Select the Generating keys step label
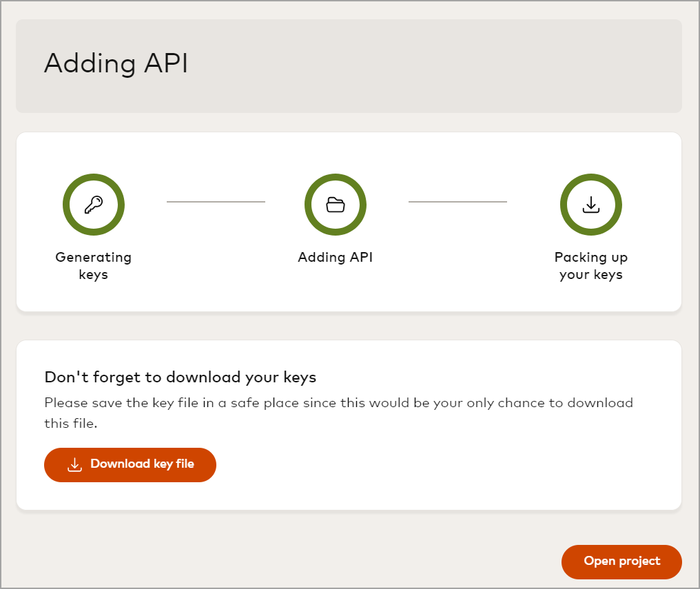This screenshot has width=700, height=589. point(94,266)
